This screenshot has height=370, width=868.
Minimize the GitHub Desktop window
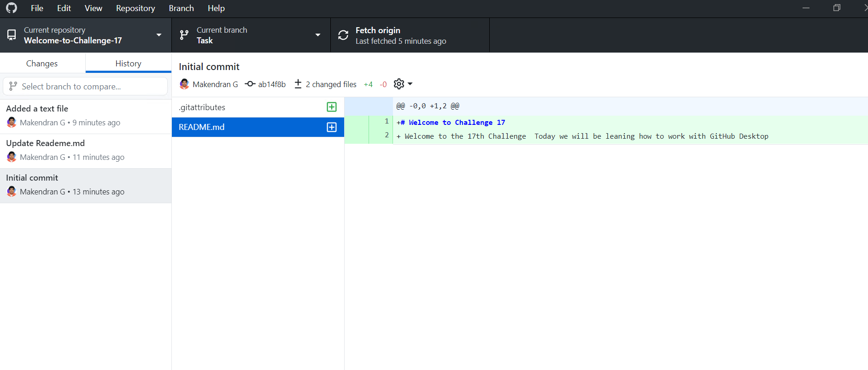tap(806, 8)
